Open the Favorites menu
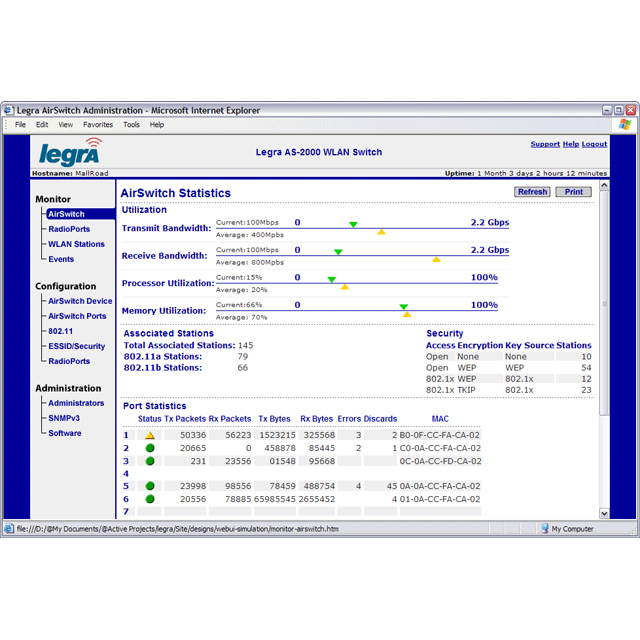Screen dimensions: 640x640 click(98, 124)
